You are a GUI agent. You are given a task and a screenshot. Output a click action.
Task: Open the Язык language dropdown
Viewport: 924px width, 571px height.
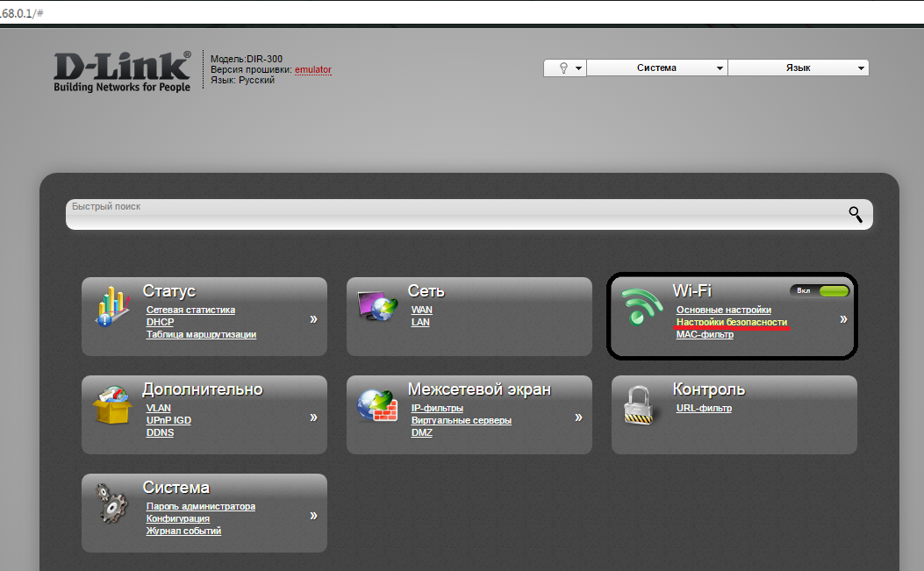click(798, 68)
